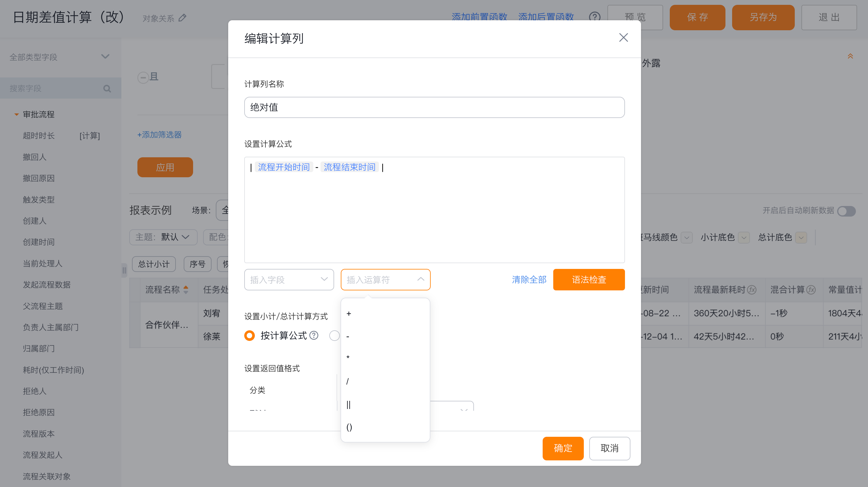Viewport: 868px width, 487px height.
Task: Click the search magnifier in field search box
Action: (107, 89)
